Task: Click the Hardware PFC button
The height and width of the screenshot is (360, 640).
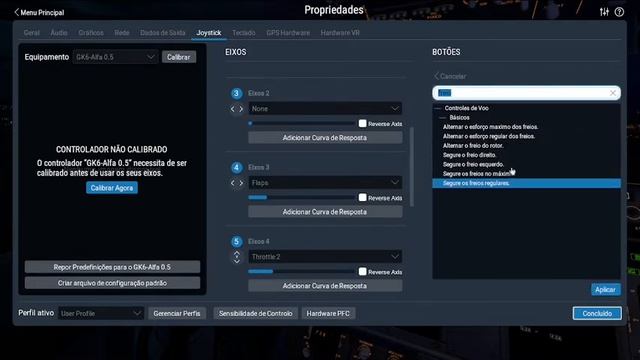Action: tap(328, 313)
